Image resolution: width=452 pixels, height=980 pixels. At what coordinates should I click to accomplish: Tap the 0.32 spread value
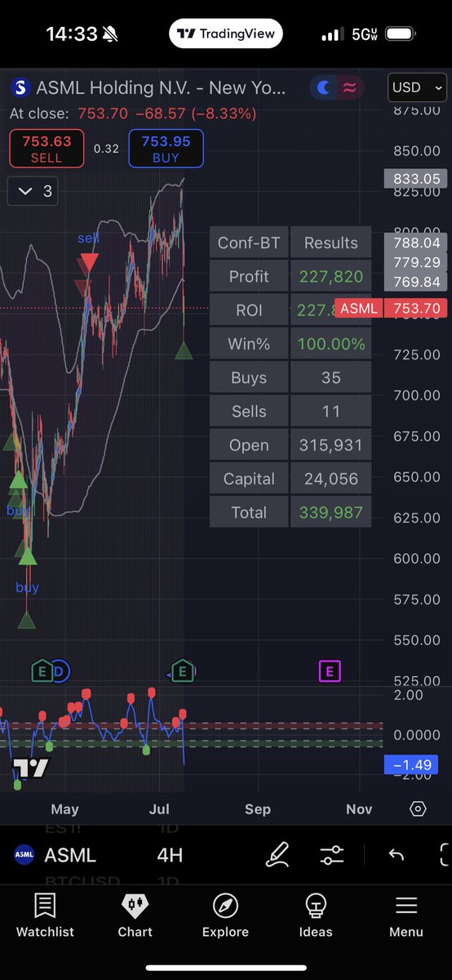point(106,149)
